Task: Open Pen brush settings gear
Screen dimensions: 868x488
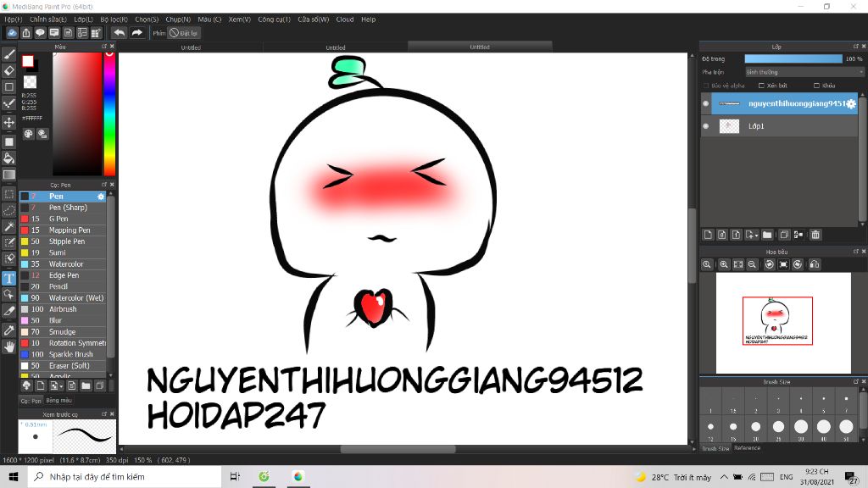Action: point(101,197)
